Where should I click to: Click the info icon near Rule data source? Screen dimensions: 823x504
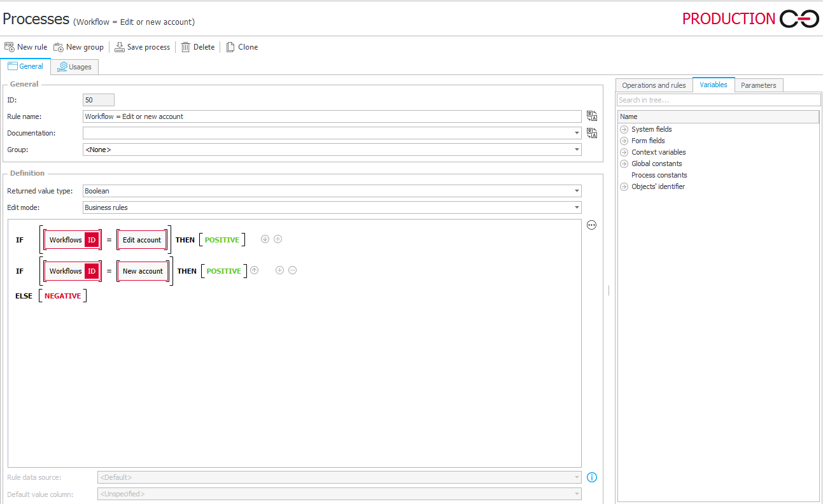tap(591, 477)
